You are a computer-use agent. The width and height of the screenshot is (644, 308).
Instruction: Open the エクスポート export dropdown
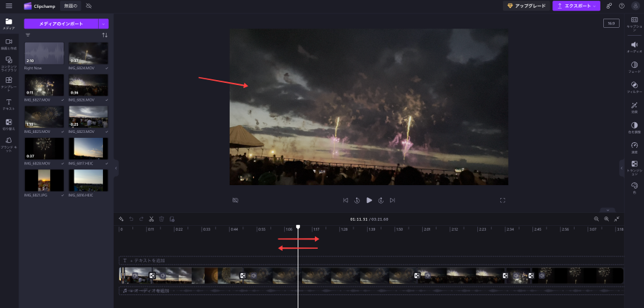coord(576,6)
